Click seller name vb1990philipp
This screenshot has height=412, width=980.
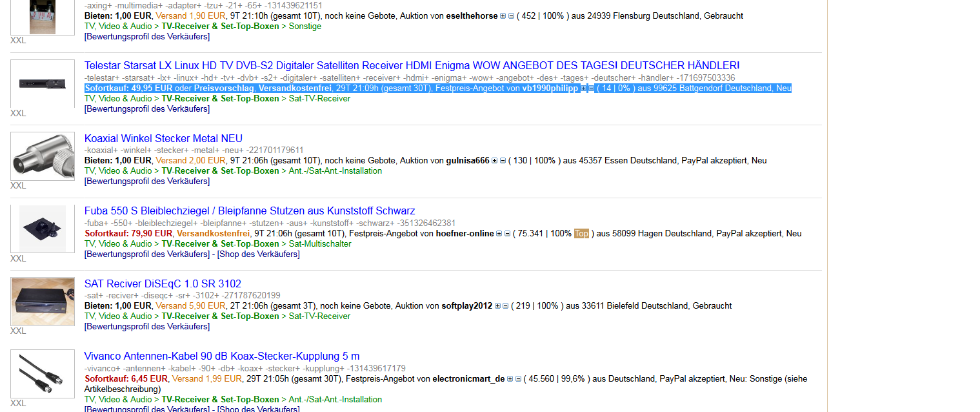point(550,88)
